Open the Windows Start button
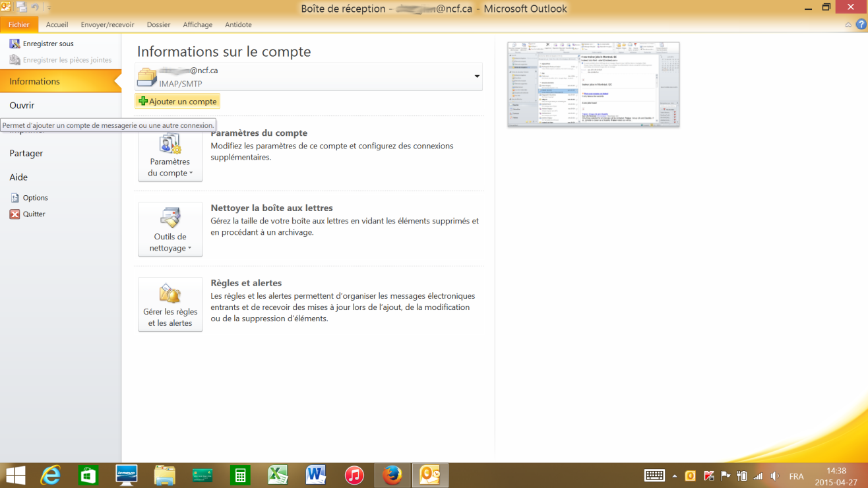The image size is (868, 488). [15, 475]
